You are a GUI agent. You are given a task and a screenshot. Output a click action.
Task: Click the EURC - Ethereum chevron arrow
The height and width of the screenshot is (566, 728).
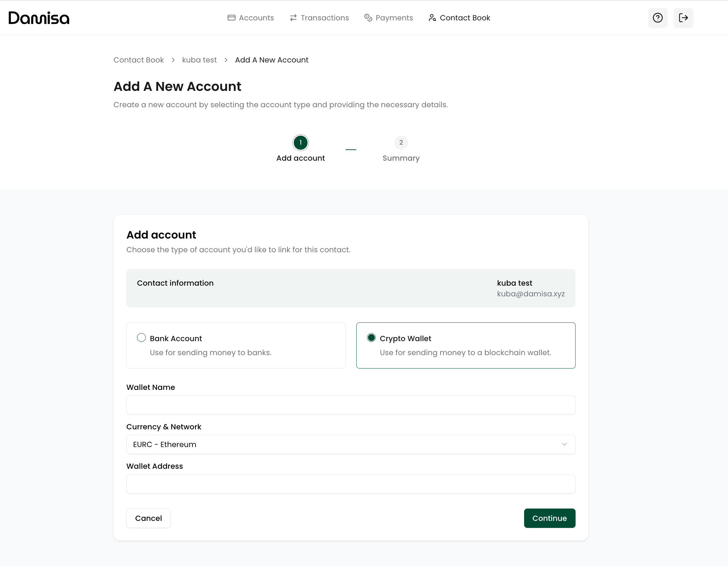tap(564, 444)
